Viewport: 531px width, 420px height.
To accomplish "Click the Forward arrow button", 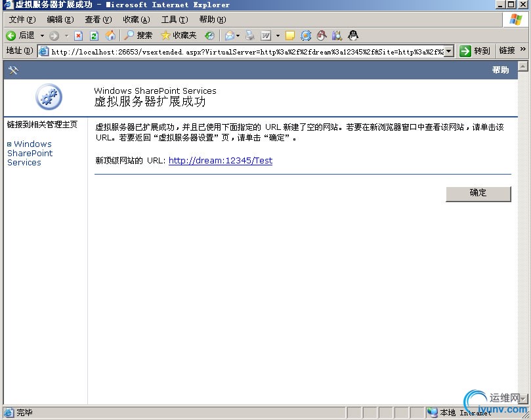I will (x=54, y=35).
